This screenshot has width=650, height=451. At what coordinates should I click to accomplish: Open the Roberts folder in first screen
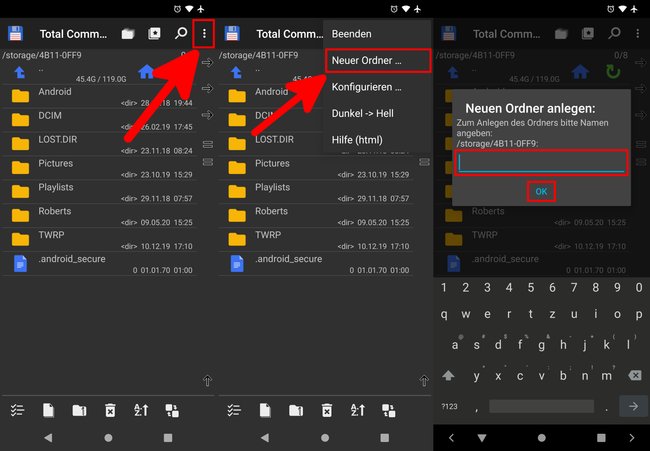tap(99, 216)
